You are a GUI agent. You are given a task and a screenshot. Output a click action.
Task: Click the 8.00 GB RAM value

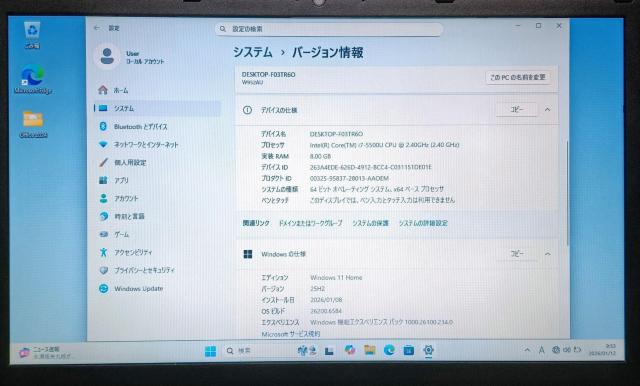[x=320, y=156]
